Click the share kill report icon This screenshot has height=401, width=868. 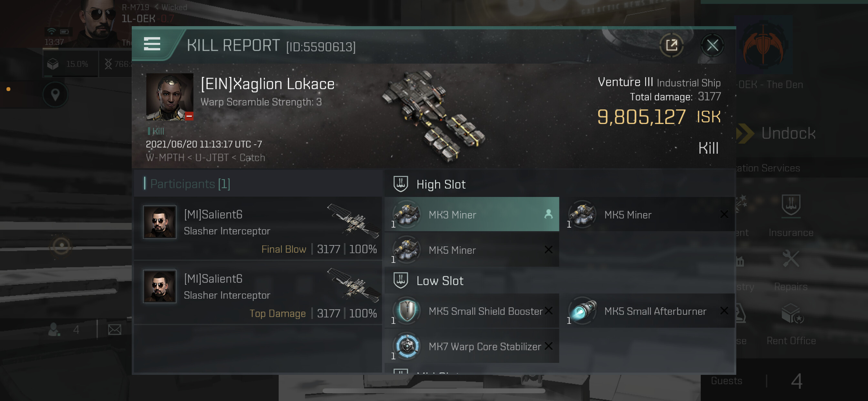671,45
